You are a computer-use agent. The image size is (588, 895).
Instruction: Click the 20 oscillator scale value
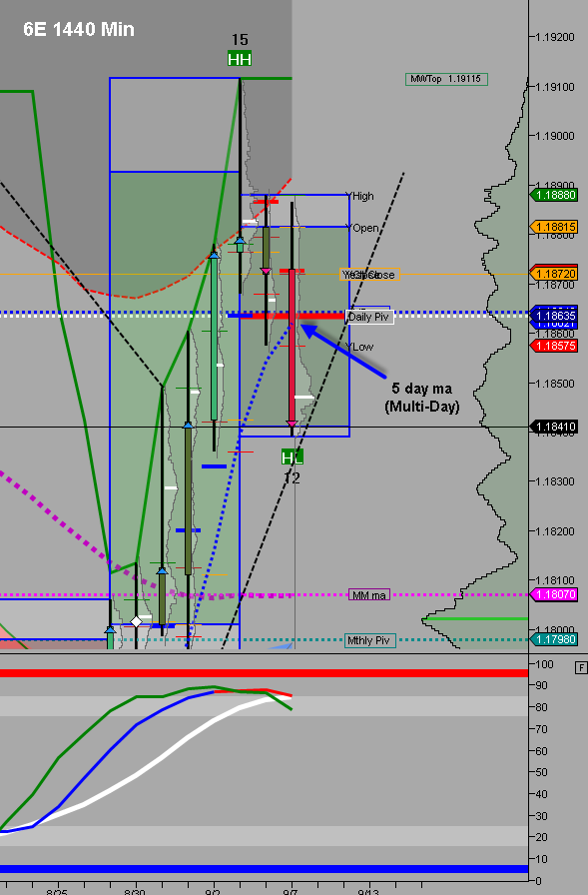tap(542, 837)
